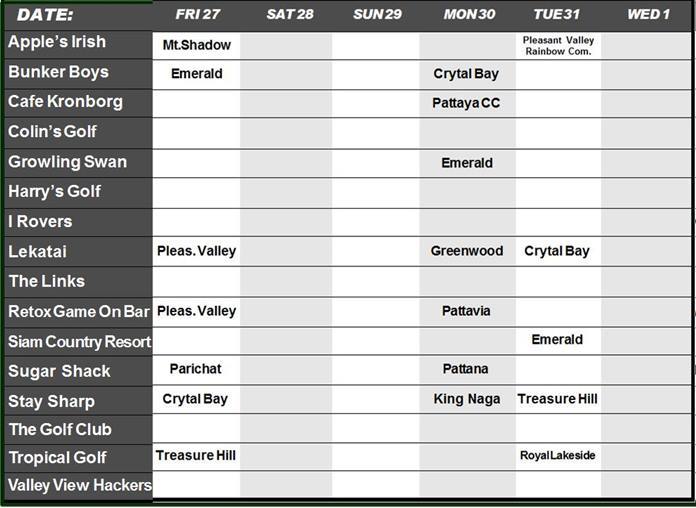Screen dimensions: 696x508
Task: Click the Growling Swan row label
Action: tap(68, 162)
